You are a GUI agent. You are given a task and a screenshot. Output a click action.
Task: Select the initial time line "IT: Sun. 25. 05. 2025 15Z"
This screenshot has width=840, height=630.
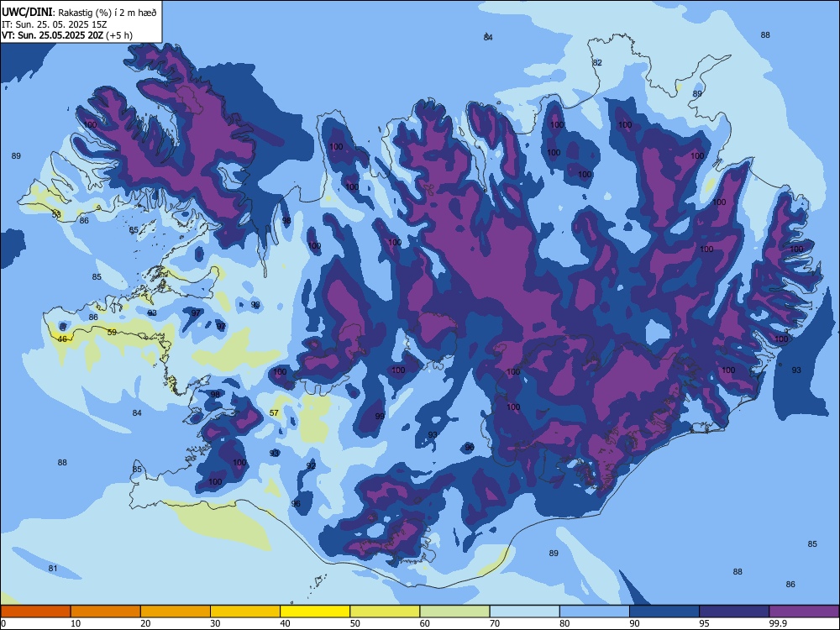55,24
